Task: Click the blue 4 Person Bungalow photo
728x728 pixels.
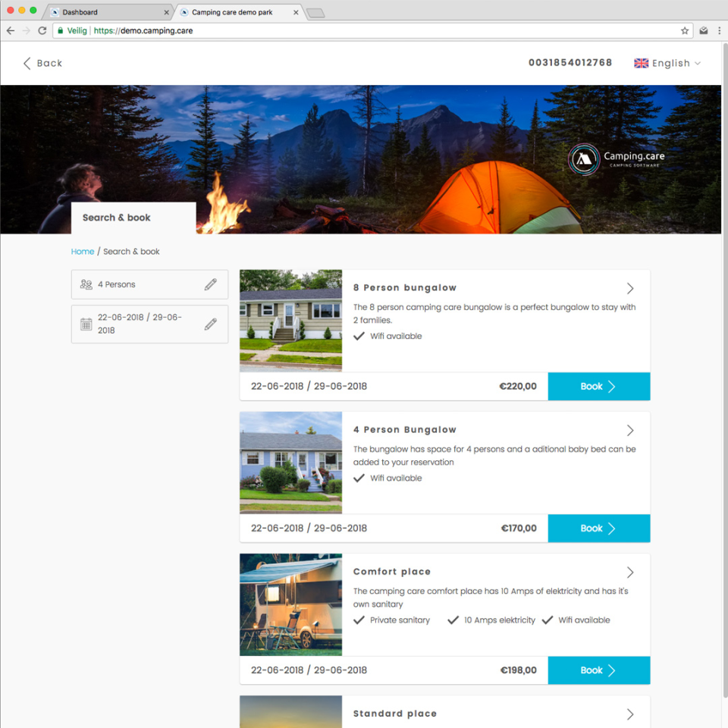Action: coord(290,463)
